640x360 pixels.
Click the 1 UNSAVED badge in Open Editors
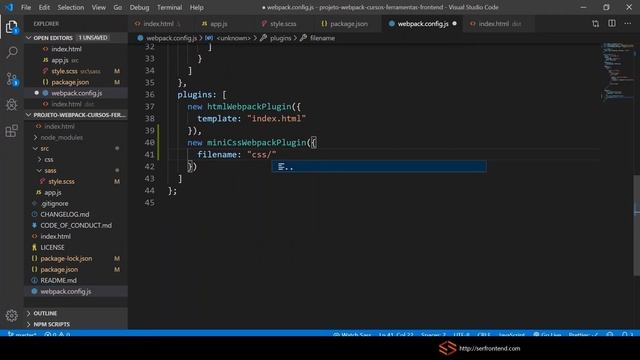[93, 38]
